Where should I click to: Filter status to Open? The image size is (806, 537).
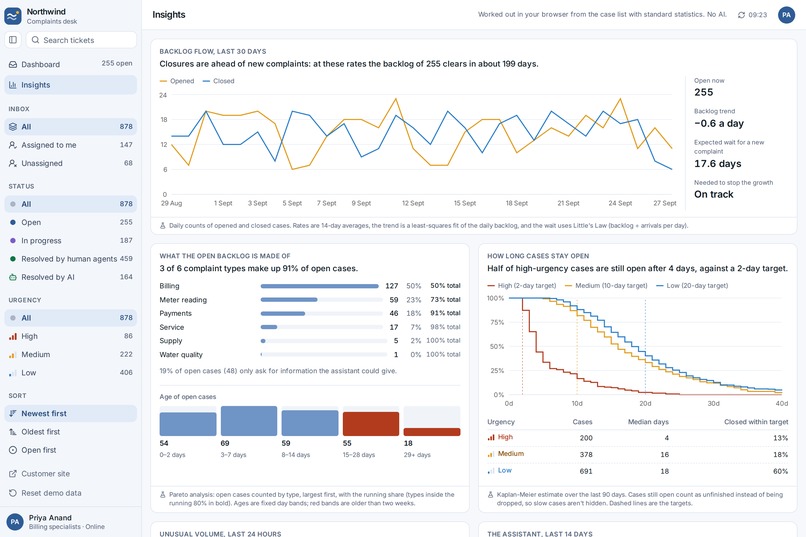point(71,222)
